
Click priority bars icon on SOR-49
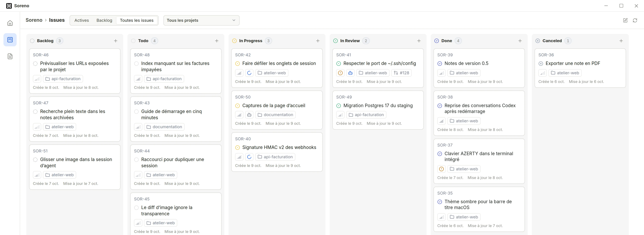[340, 115]
